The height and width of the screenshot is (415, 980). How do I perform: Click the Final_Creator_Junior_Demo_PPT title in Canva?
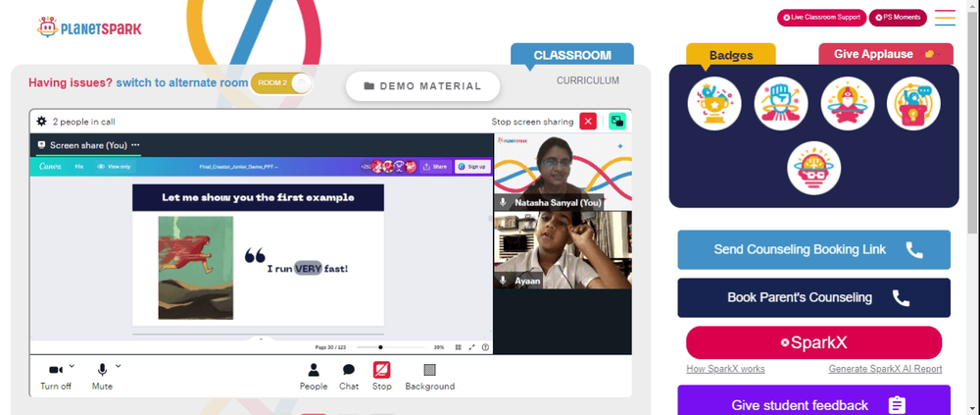(x=239, y=167)
